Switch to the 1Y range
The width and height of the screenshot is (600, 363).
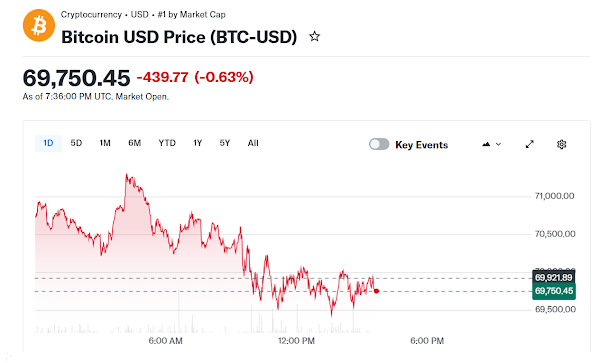(197, 143)
